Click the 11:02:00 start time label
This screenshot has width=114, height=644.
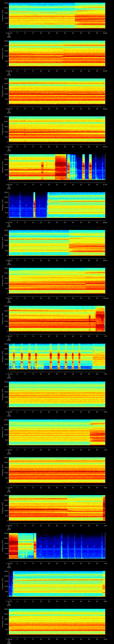tap(9, 412)
